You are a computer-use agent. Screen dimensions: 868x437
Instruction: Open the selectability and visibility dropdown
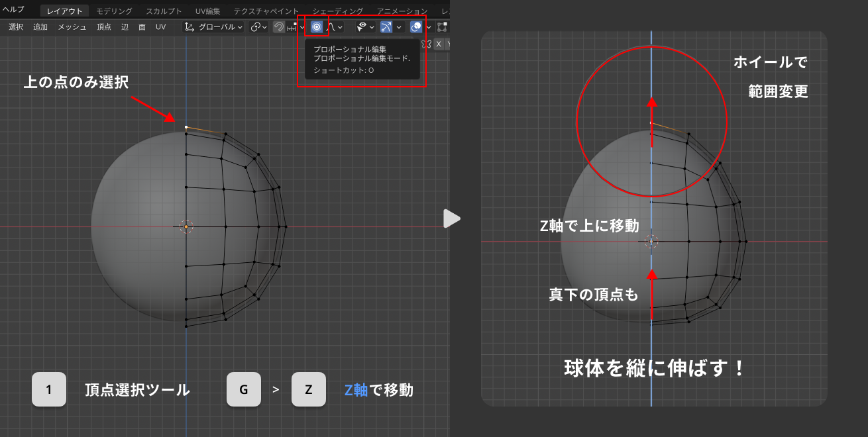(365, 27)
